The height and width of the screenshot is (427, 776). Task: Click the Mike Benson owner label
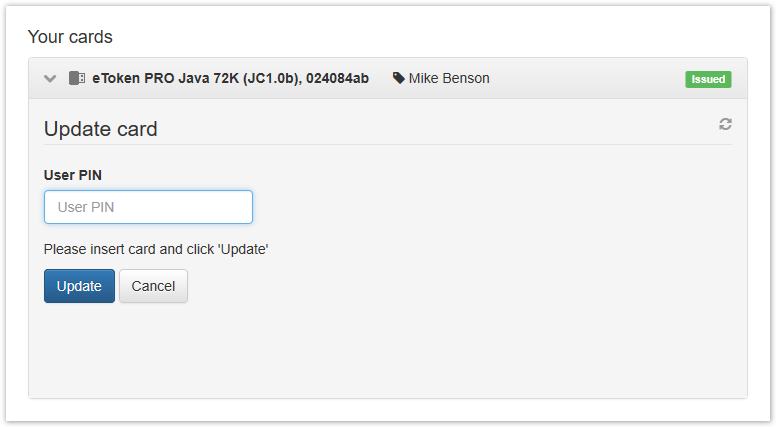coord(449,78)
